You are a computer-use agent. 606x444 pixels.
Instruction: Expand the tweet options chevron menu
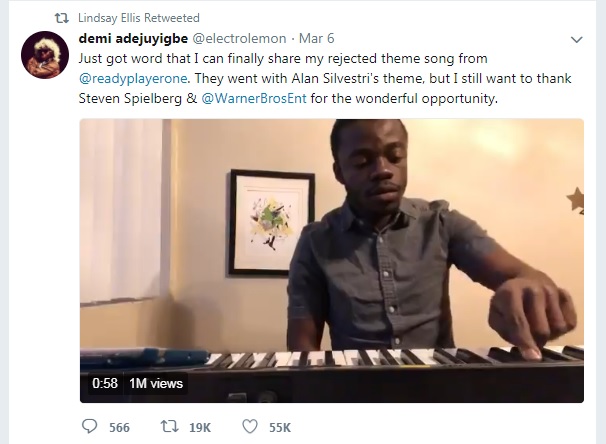point(577,39)
